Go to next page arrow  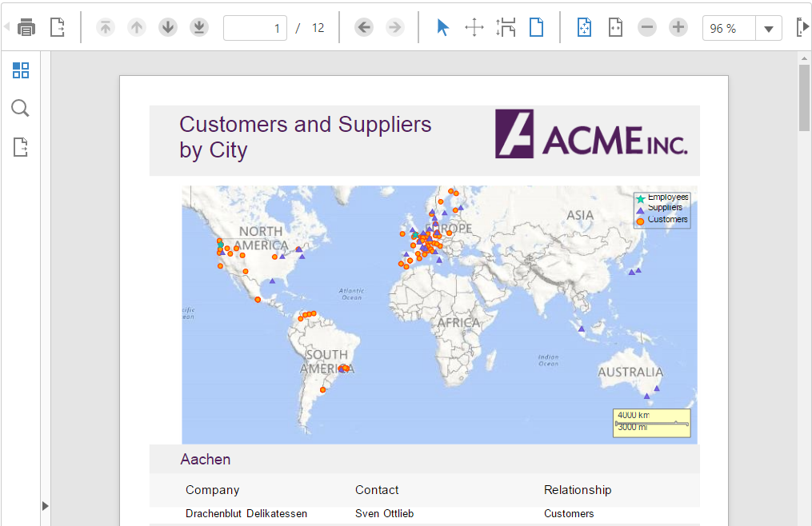point(168,27)
